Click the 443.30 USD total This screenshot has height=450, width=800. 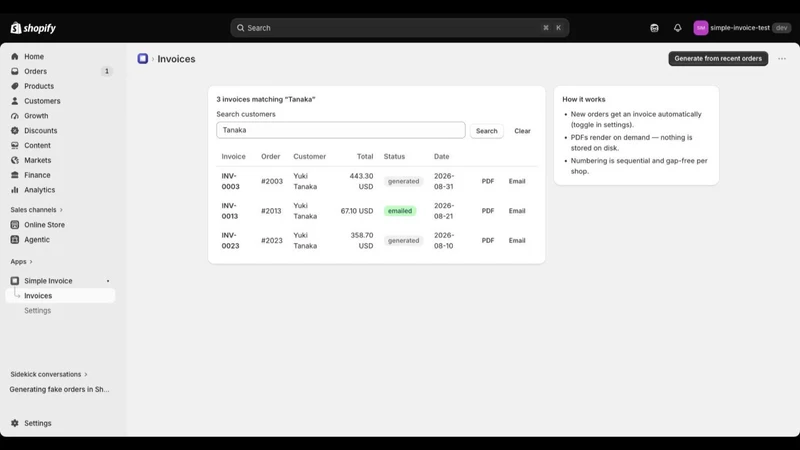(361, 181)
